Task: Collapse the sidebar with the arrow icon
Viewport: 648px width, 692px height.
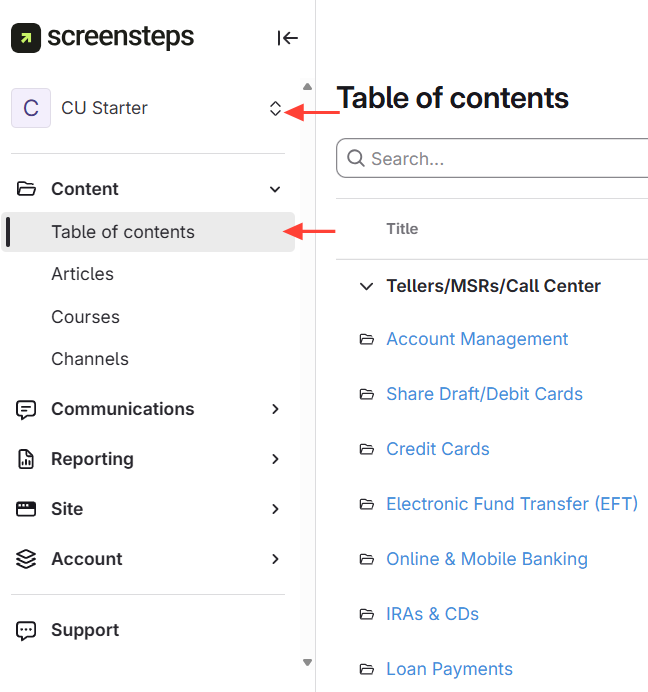Action: tap(288, 38)
